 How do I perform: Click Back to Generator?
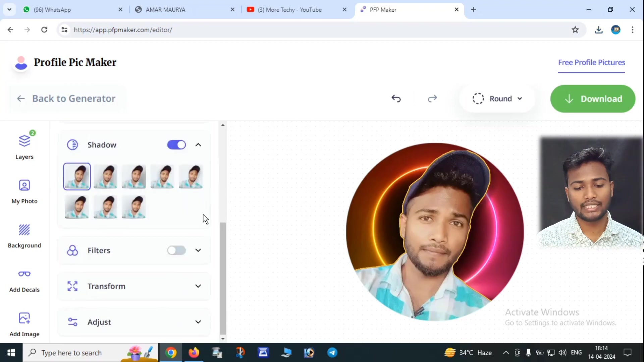click(66, 99)
